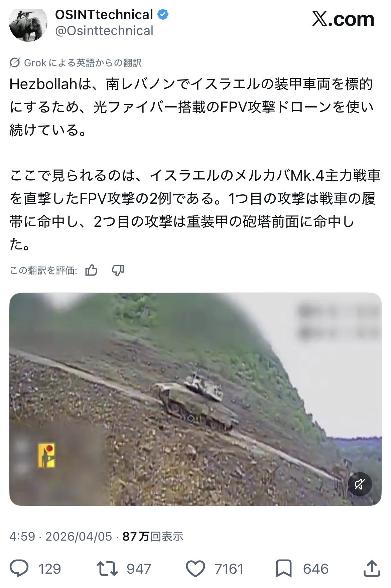View the 87万 view count details

[x=153, y=537]
